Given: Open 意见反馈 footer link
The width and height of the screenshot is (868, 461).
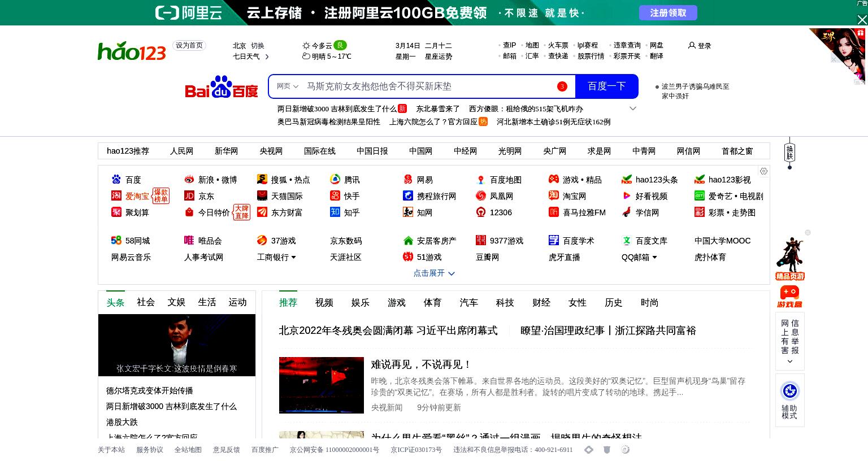Looking at the screenshot, I should 226,450.
